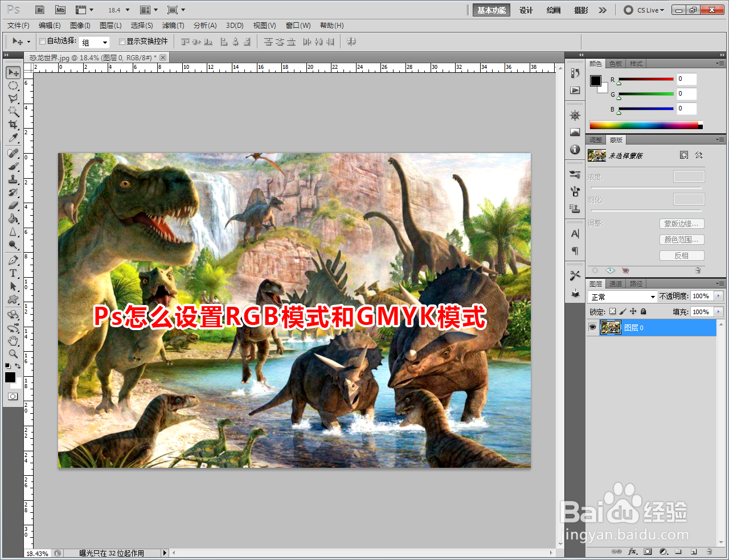Add a pixel mask in Masks panel
The image size is (729, 560).
click(684, 155)
